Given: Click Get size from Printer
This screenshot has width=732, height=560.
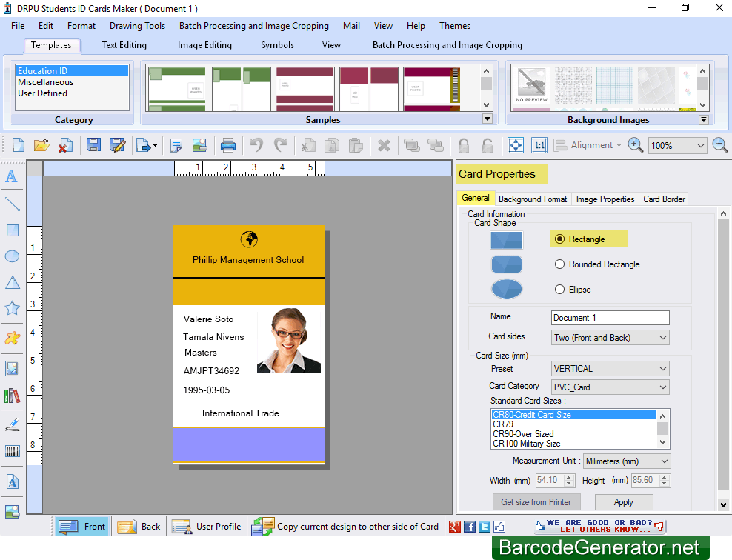Looking at the screenshot, I should click(x=536, y=502).
